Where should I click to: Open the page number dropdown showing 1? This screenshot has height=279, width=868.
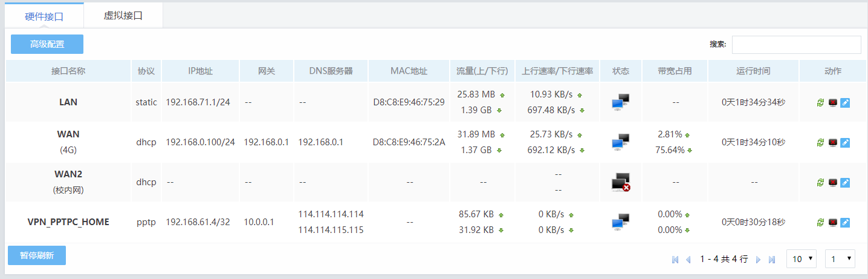tap(840, 258)
